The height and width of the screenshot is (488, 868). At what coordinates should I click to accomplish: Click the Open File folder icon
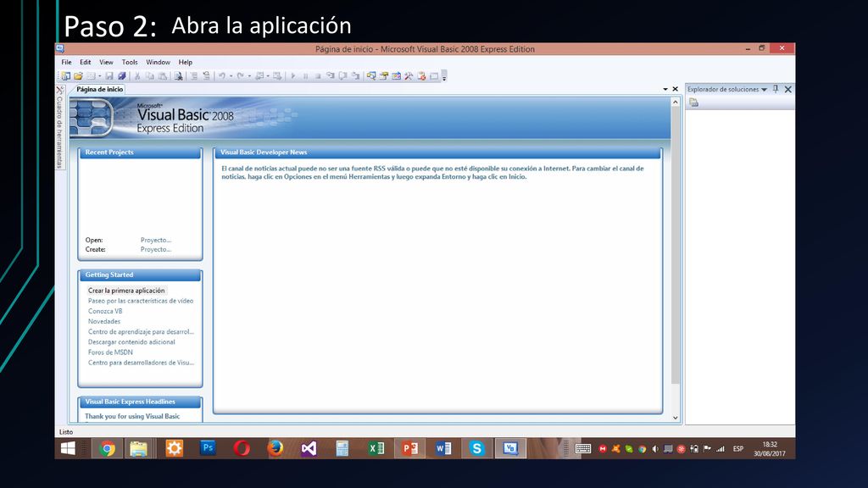(x=78, y=75)
